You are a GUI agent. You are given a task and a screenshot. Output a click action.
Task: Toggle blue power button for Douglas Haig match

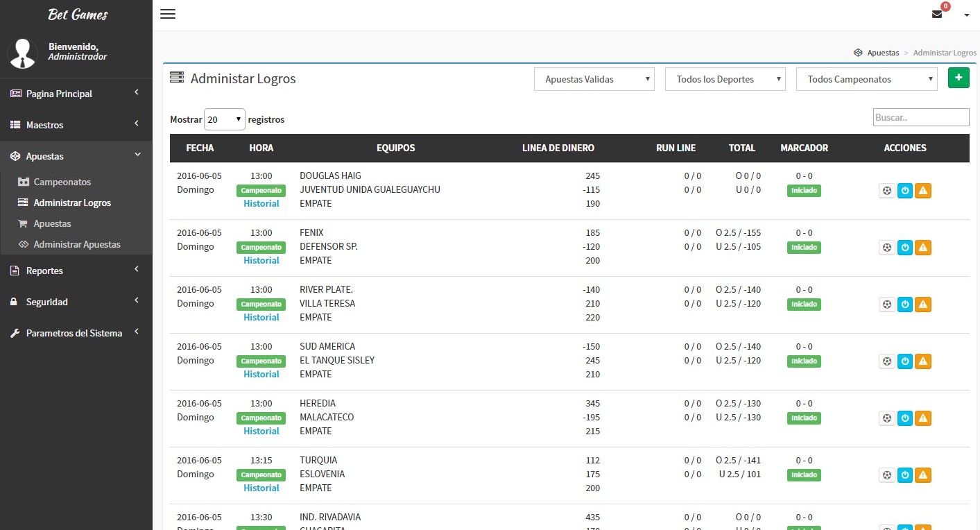(904, 191)
